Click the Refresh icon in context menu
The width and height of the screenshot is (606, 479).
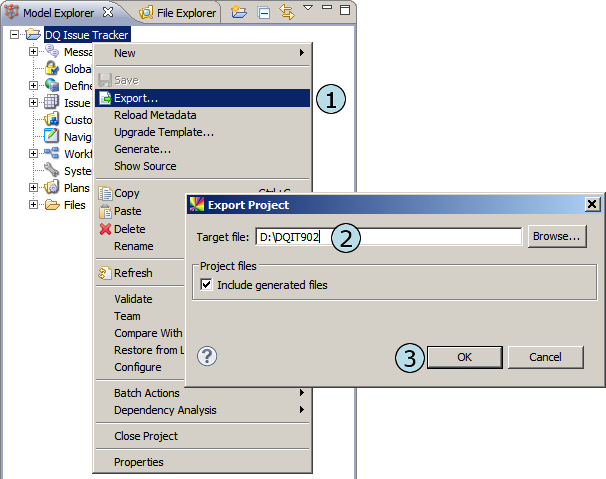tap(105, 273)
